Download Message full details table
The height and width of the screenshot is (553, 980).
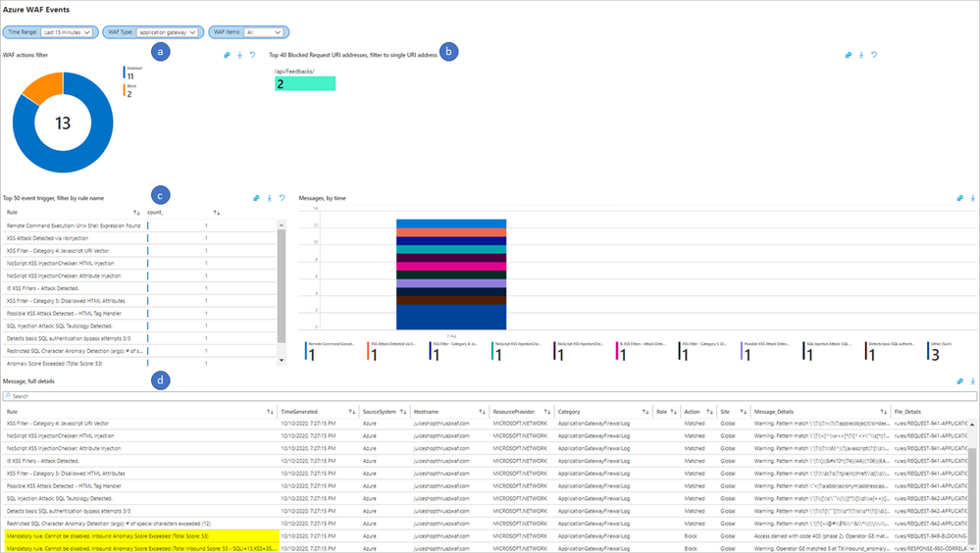tap(973, 381)
